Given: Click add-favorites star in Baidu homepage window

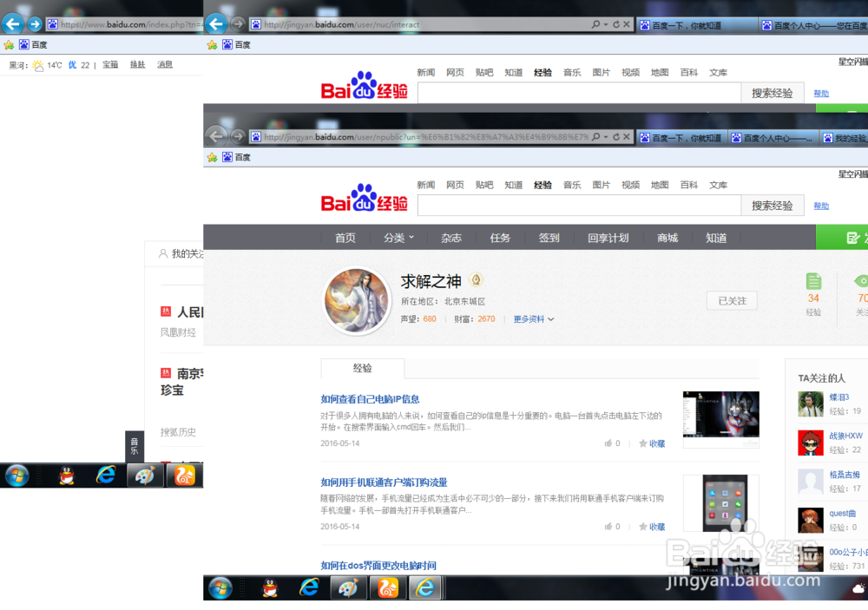Looking at the screenshot, I should pyautogui.click(x=9, y=45).
